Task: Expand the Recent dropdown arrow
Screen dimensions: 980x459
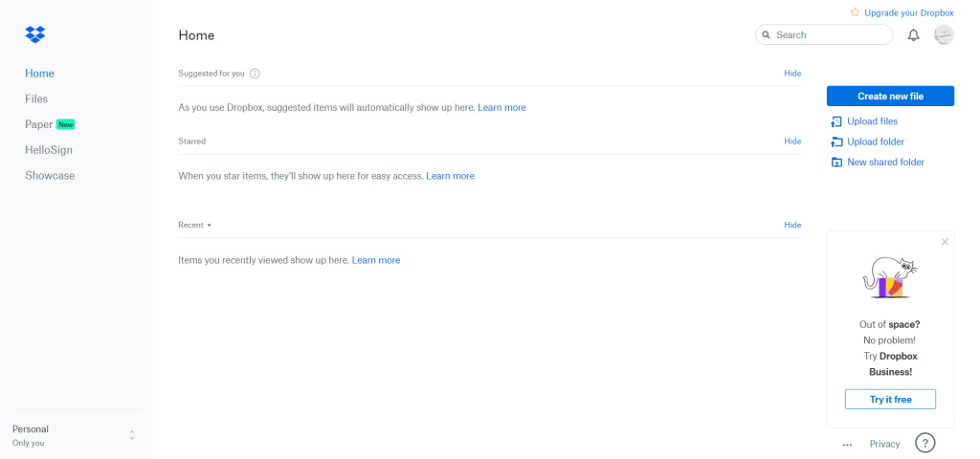Action: pyautogui.click(x=209, y=226)
